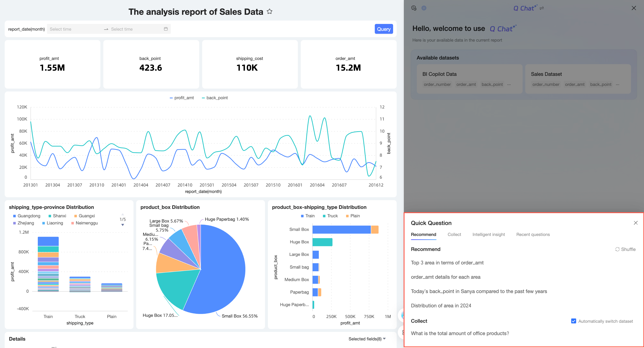Close the Quick Question panel
The width and height of the screenshot is (644, 348).
tap(636, 223)
